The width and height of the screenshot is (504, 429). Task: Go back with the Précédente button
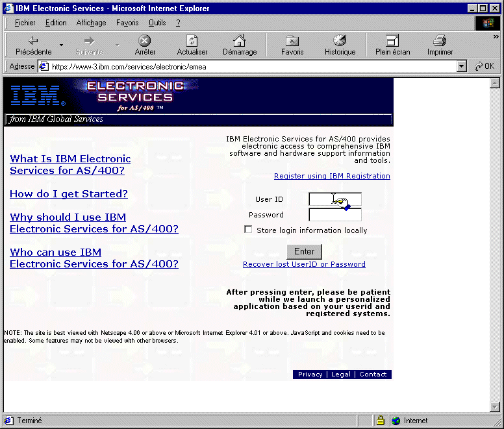[x=33, y=45]
